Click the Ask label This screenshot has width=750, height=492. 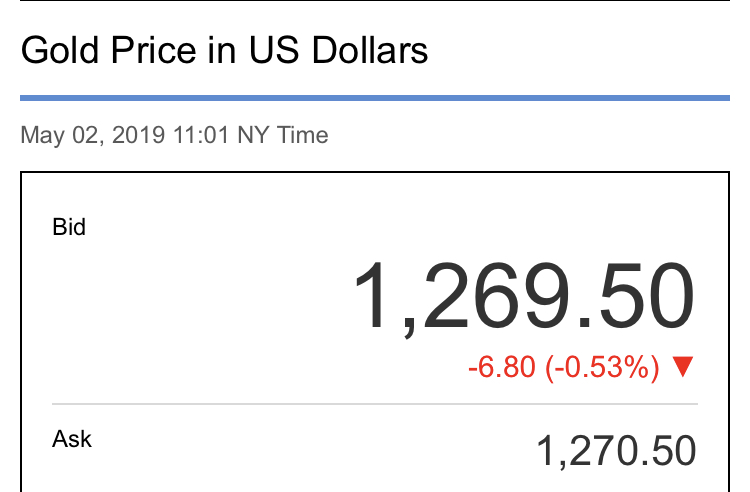click(72, 438)
